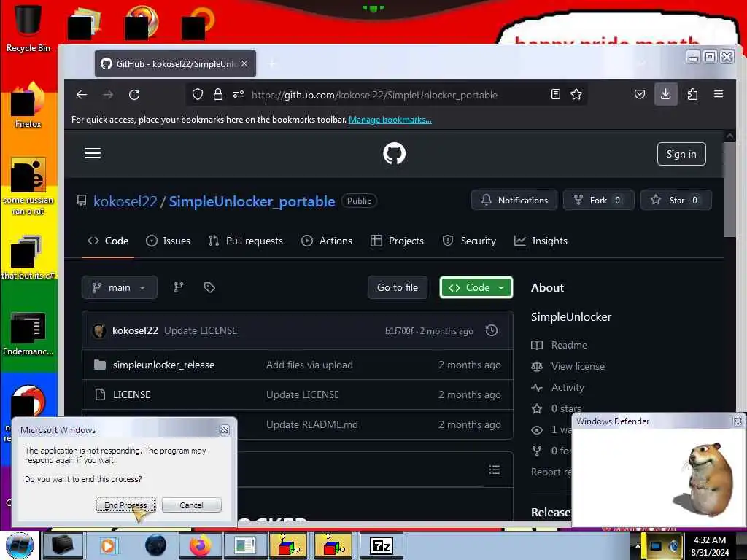Screen dimensions: 747x560
Task: Open commit history clock icon
Action: [492, 330]
